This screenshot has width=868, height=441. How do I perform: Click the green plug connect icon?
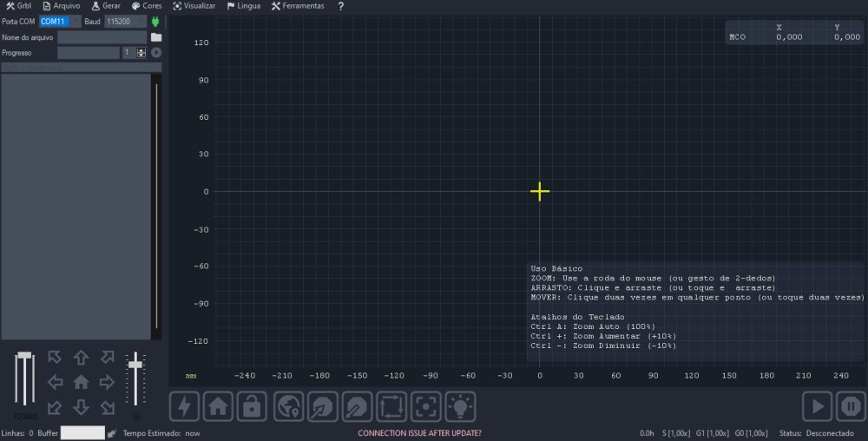point(155,21)
